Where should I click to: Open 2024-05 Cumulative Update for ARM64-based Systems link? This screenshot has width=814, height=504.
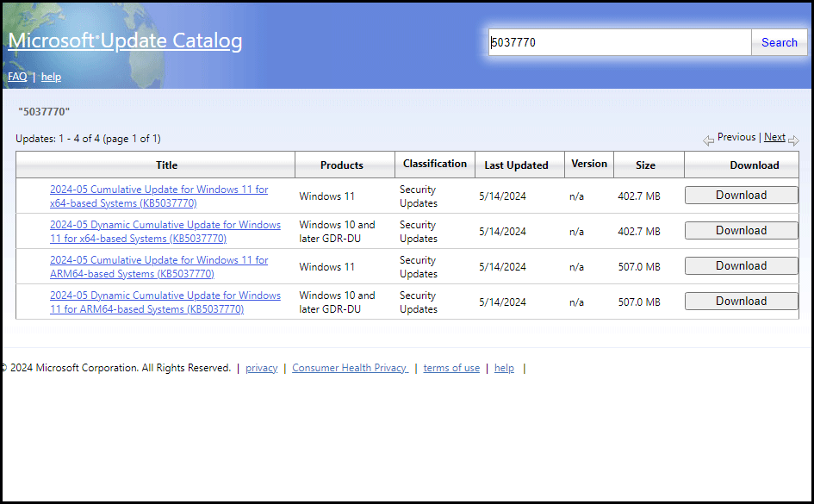pos(158,267)
